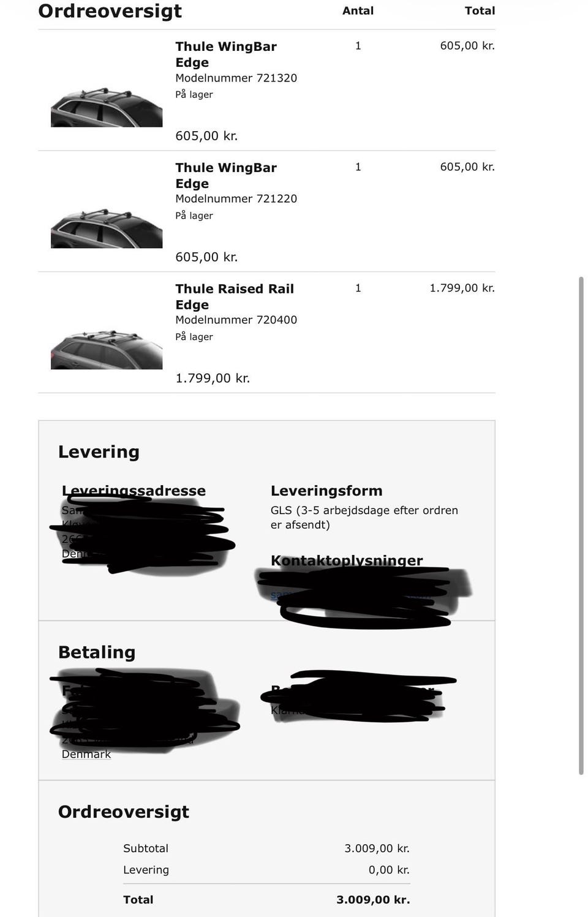
Task: Click the vertical page scrollbar
Action: tap(581, 526)
